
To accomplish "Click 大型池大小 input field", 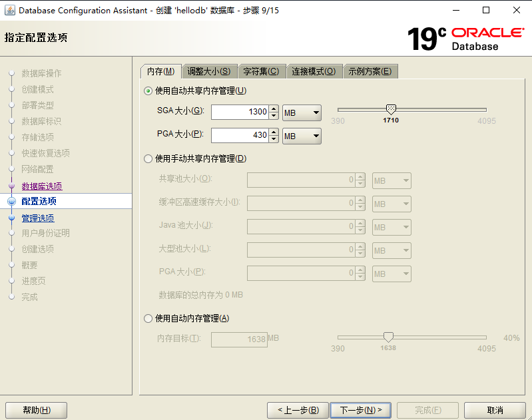I will [x=301, y=250].
